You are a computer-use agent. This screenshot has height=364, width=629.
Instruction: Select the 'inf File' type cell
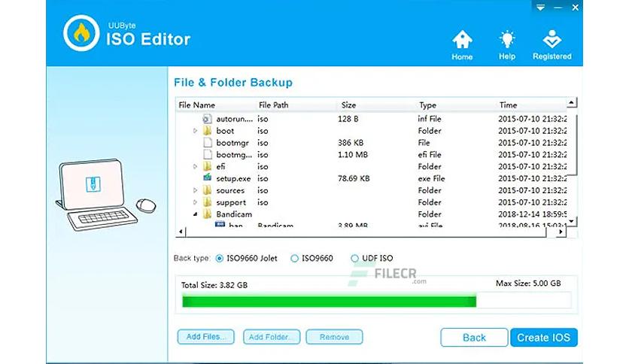click(x=429, y=119)
